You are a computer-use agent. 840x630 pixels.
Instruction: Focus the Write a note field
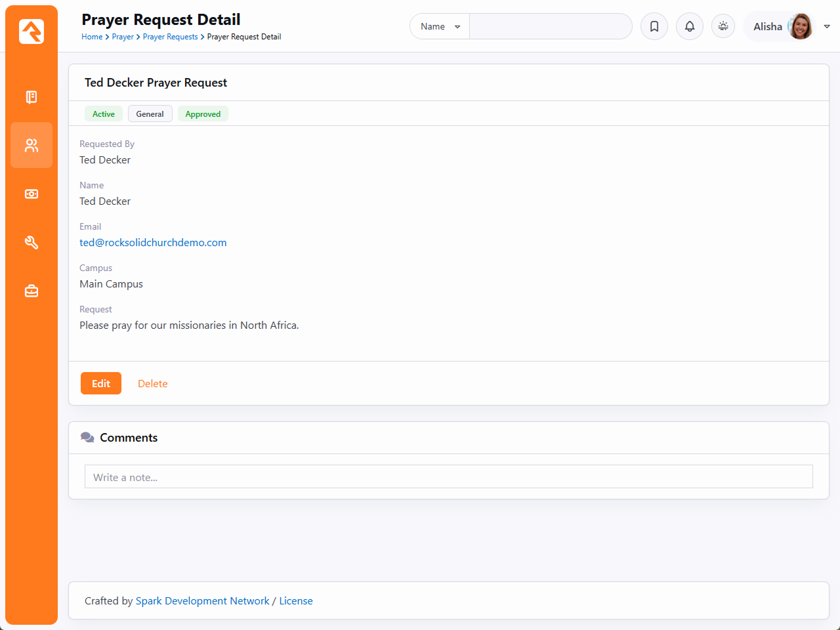(448, 476)
